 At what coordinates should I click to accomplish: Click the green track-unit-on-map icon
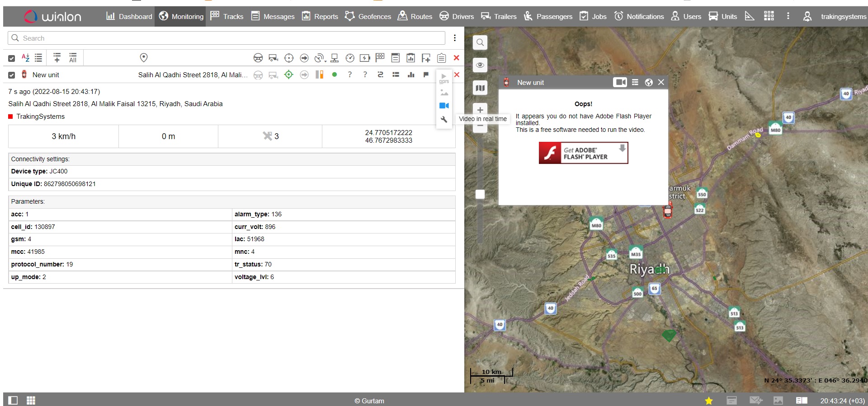click(x=288, y=75)
